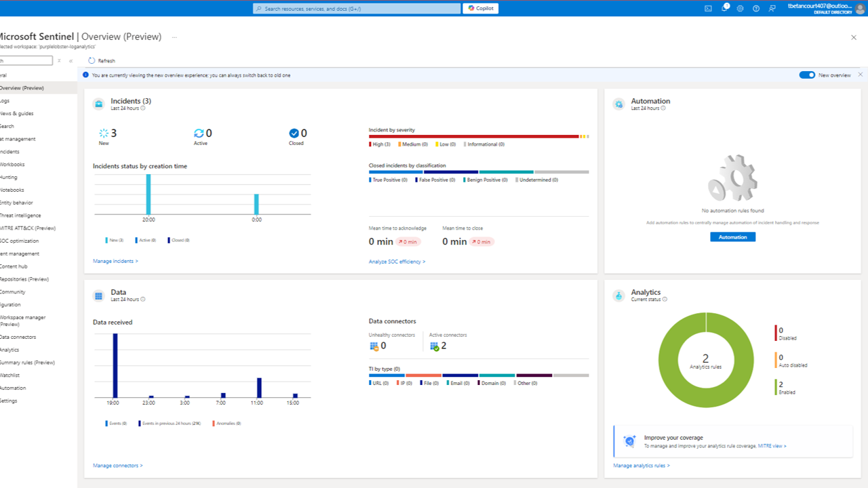Open the Help question mark icon
Viewport: 868px width, 488px height.
756,8
